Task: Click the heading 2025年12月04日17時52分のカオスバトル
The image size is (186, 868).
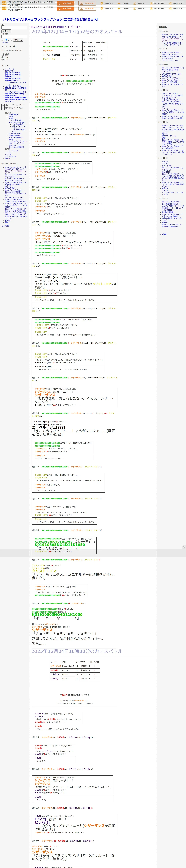Action: [77, 32]
